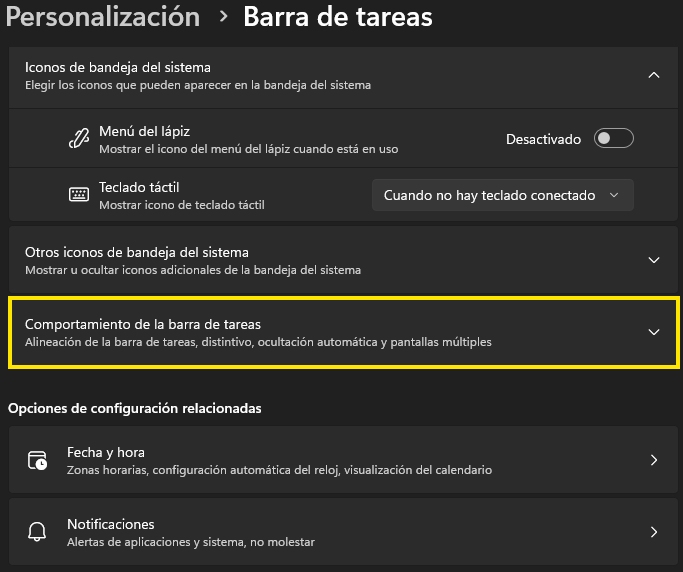Screen dimensions: 683x572
Task: Click the touch keyboard icon
Action: (x=79, y=195)
